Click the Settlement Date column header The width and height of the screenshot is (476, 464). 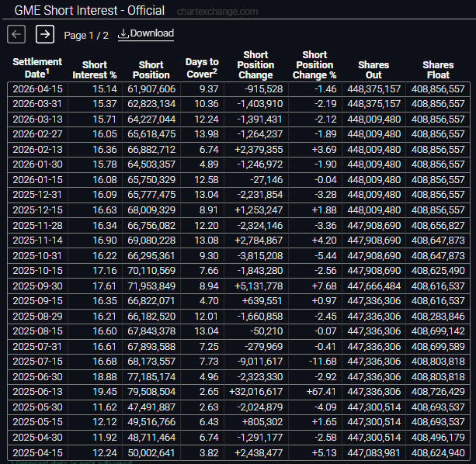click(37, 68)
